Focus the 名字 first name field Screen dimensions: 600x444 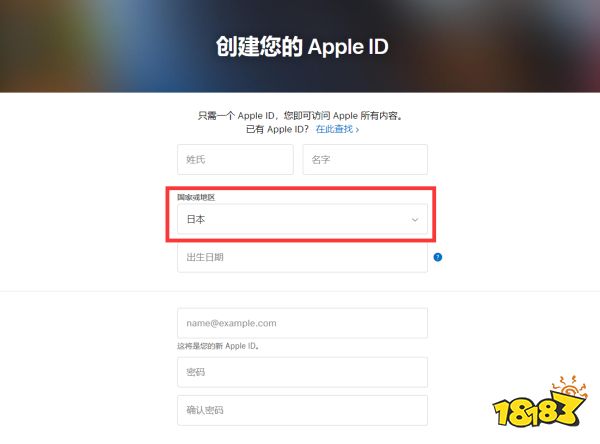(365, 160)
